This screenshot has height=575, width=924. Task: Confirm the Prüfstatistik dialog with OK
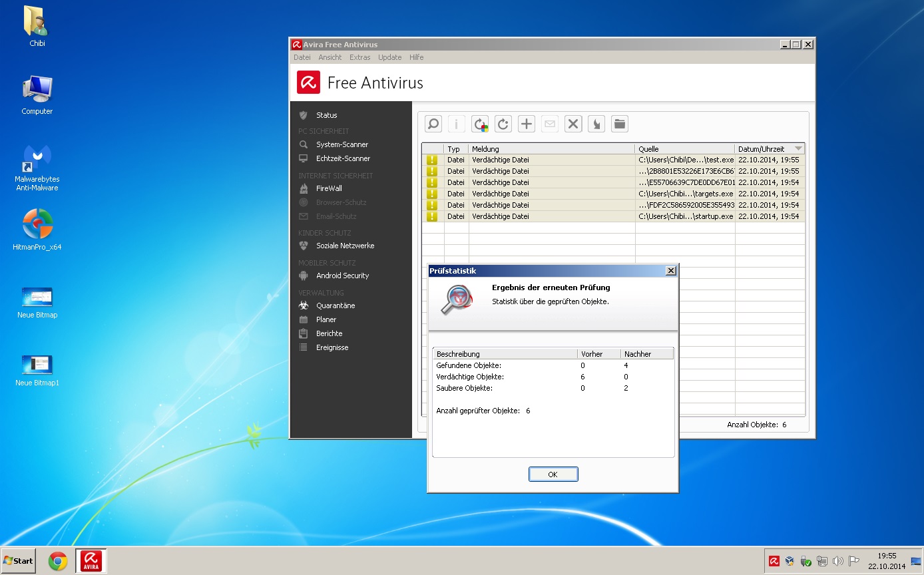pyautogui.click(x=553, y=475)
